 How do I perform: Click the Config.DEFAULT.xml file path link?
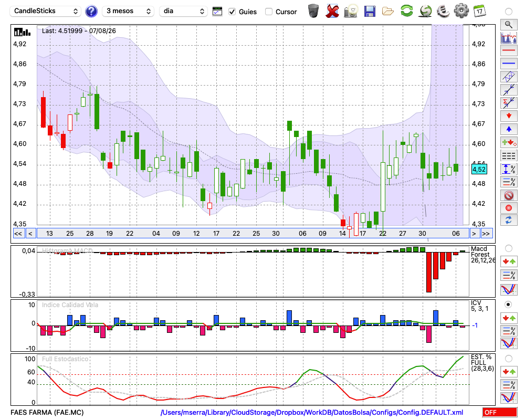click(312, 412)
